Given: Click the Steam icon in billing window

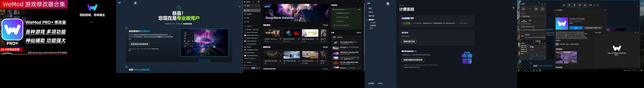Looking at the screenshot, I should 388,4.
